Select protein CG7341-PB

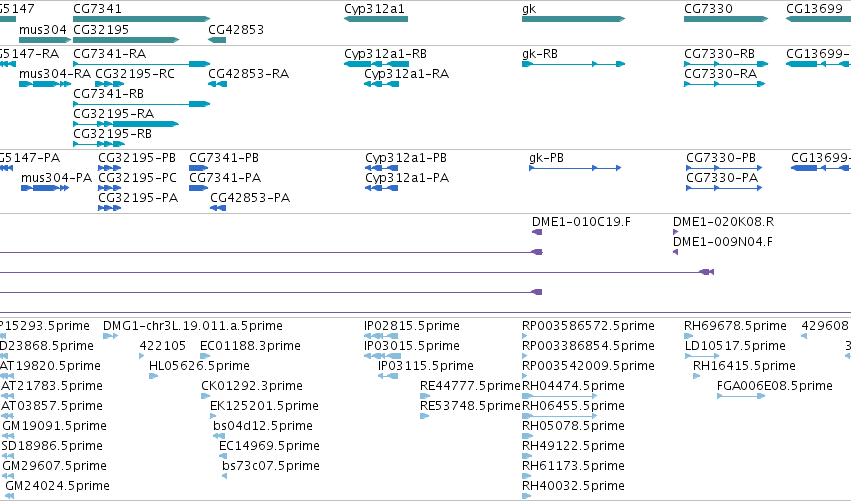199,168
